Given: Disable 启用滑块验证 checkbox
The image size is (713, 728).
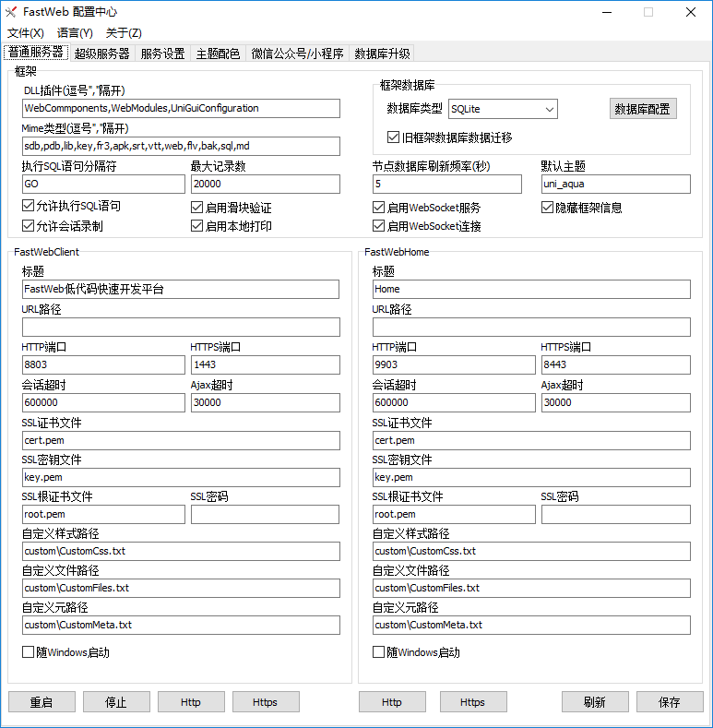Looking at the screenshot, I should tap(197, 208).
